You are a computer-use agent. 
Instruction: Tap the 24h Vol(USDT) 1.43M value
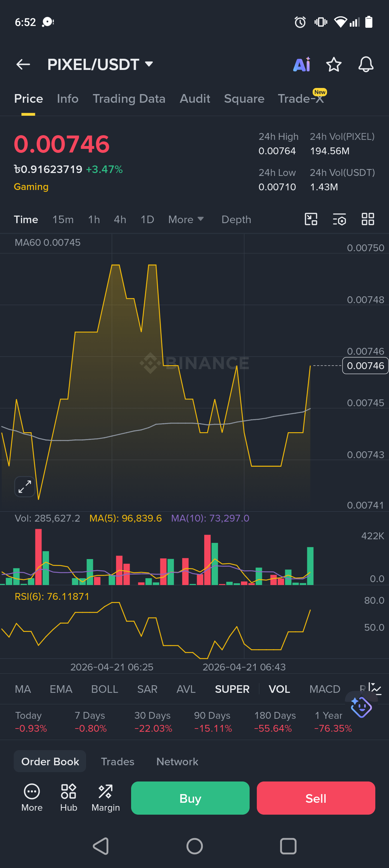(x=324, y=187)
